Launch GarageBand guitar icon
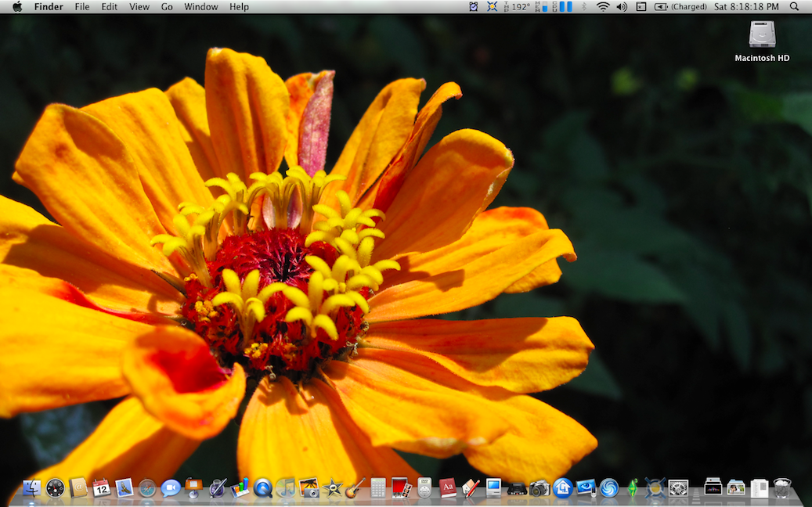Image resolution: width=812 pixels, height=507 pixels. pyautogui.click(x=355, y=488)
